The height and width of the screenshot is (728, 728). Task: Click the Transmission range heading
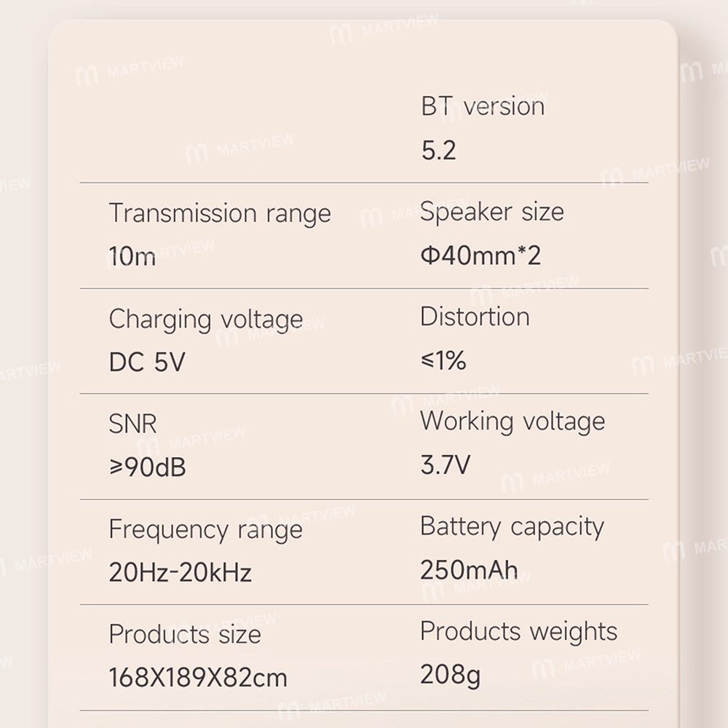pyautogui.click(x=220, y=213)
